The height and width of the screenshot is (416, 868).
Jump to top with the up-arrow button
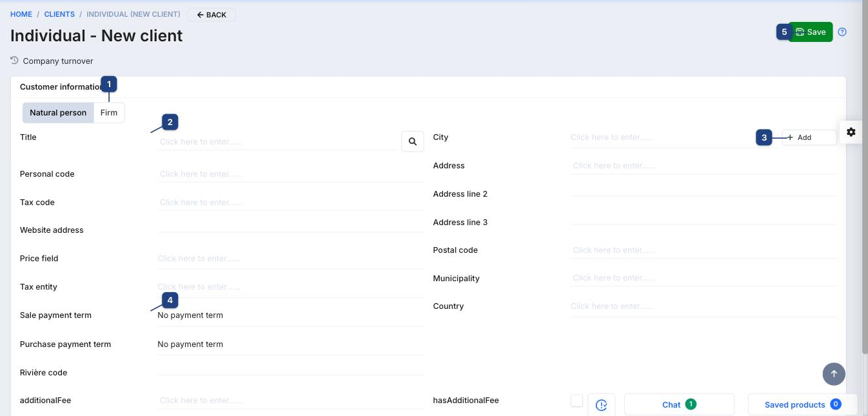[x=834, y=373]
